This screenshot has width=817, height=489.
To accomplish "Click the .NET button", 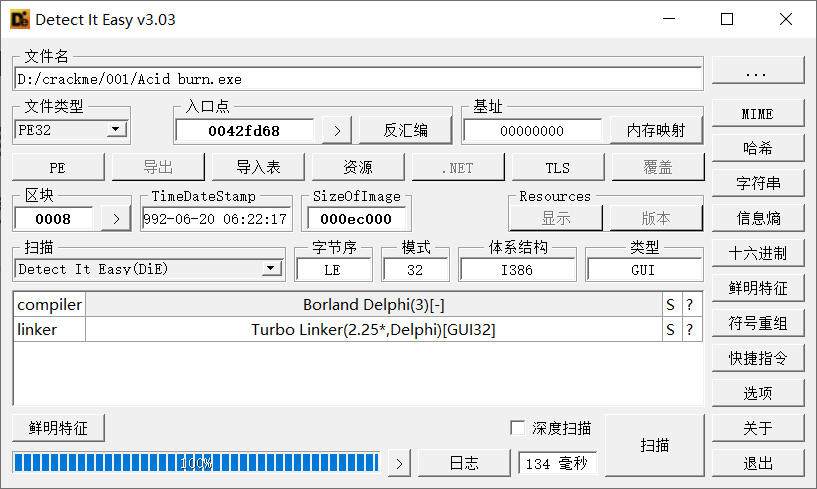I will (458, 167).
